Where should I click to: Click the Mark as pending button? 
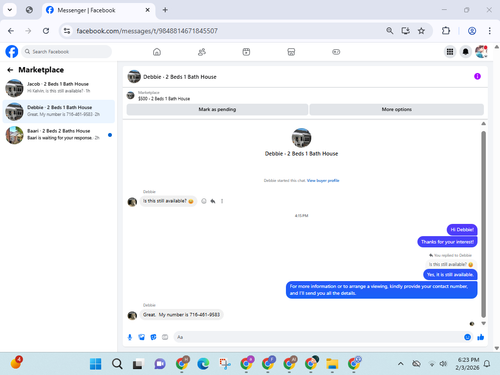coord(217,109)
